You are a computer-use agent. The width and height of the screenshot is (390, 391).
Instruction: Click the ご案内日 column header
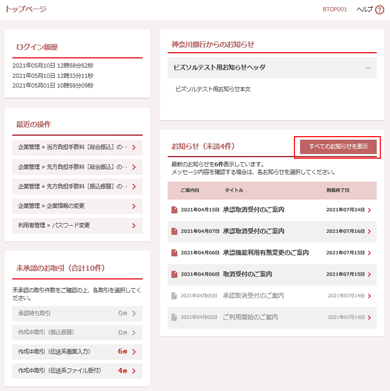[190, 190]
